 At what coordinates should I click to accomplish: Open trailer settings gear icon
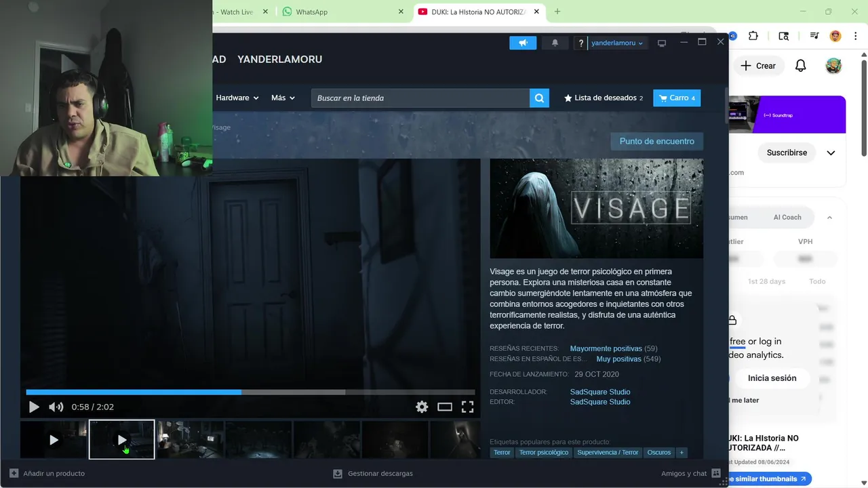(422, 407)
